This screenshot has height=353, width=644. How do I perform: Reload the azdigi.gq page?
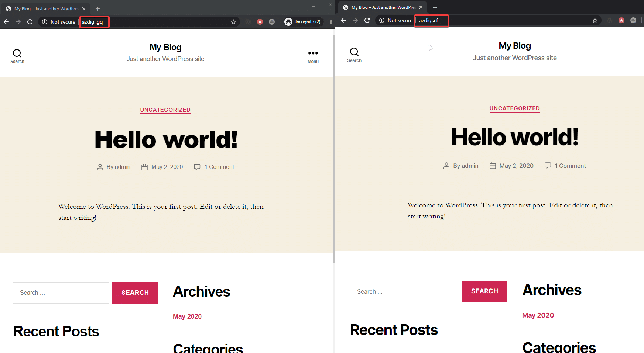coord(30,22)
